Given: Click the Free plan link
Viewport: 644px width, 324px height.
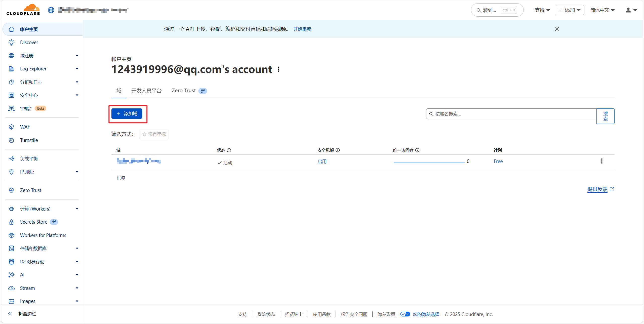Looking at the screenshot, I should click(498, 161).
